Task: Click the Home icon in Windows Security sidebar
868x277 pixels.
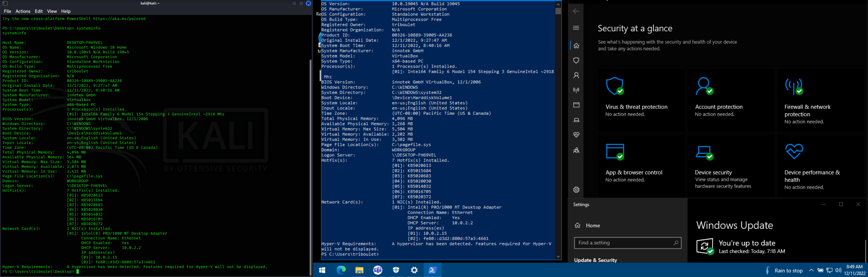Action: click(576, 45)
